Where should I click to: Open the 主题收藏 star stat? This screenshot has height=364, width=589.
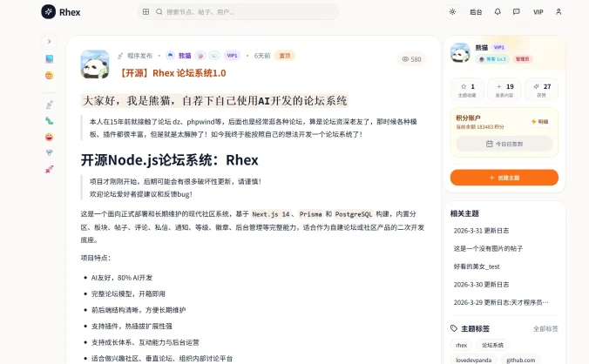467,90
